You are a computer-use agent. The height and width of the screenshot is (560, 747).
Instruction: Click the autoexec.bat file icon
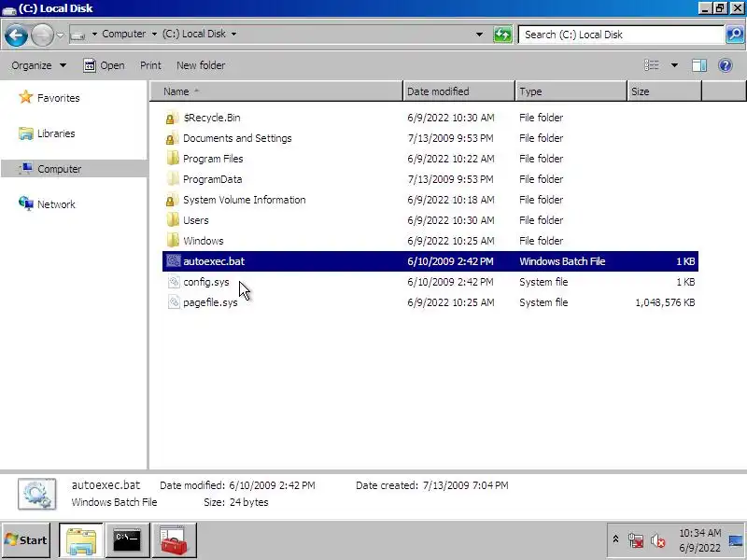[x=174, y=261]
